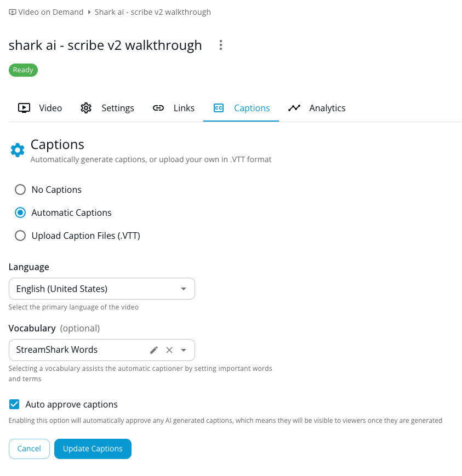Viewport: 462px width, 476px height.
Task: Expand the Vocabulary dropdown arrow
Action: [x=184, y=350]
